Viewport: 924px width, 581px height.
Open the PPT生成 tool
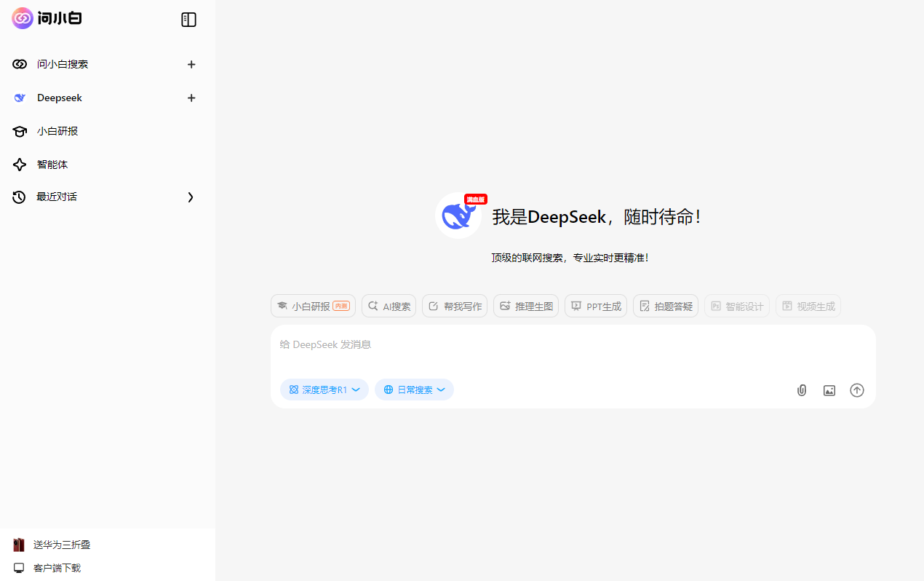pyautogui.click(x=595, y=306)
